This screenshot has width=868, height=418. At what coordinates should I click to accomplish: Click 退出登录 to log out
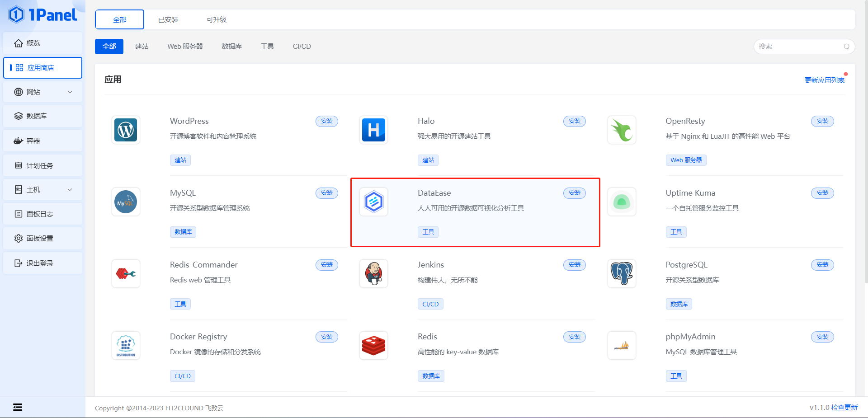(42, 263)
